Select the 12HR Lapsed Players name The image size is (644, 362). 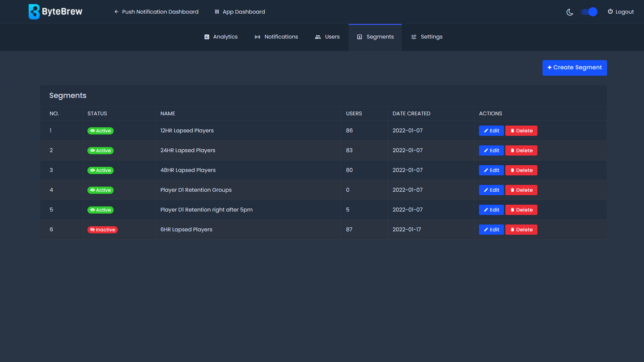click(x=187, y=130)
